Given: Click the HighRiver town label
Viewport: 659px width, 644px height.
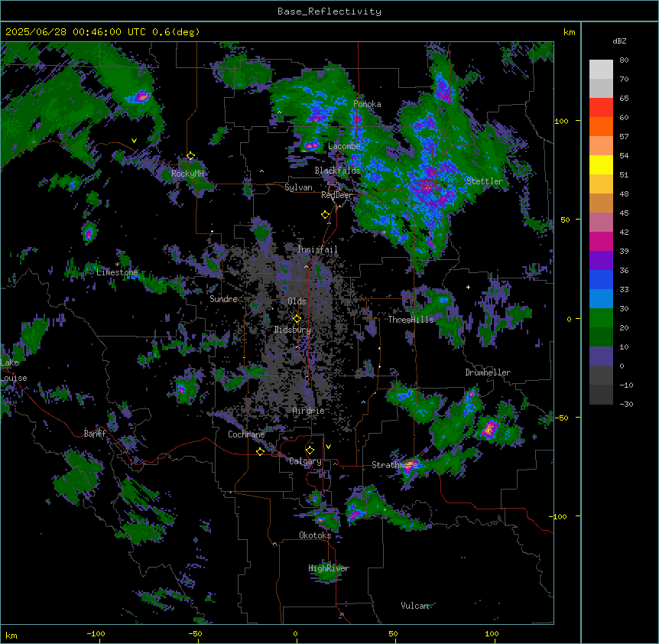Looking at the screenshot, I should coord(329,568).
